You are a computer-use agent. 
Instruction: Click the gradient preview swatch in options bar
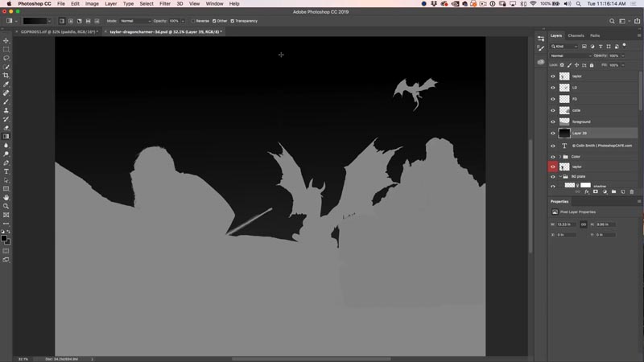coord(35,21)
